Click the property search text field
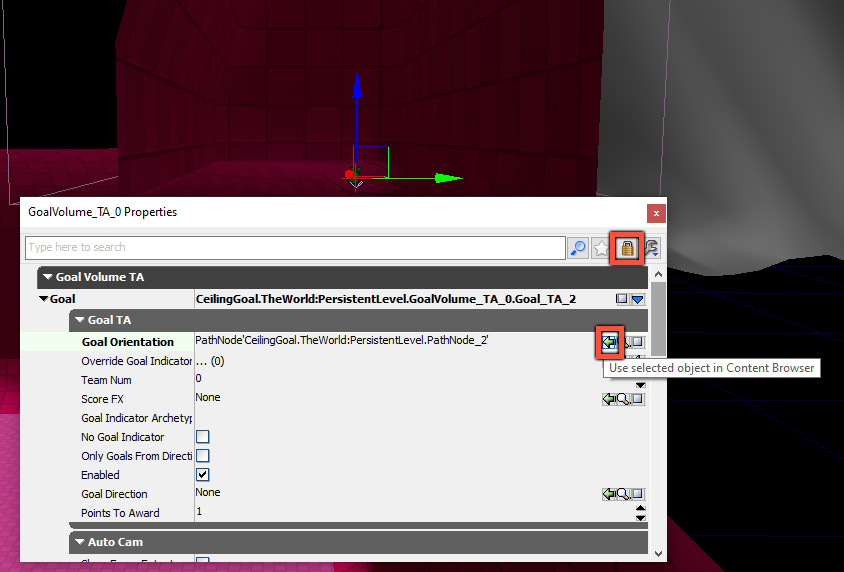 coord(295,248)
